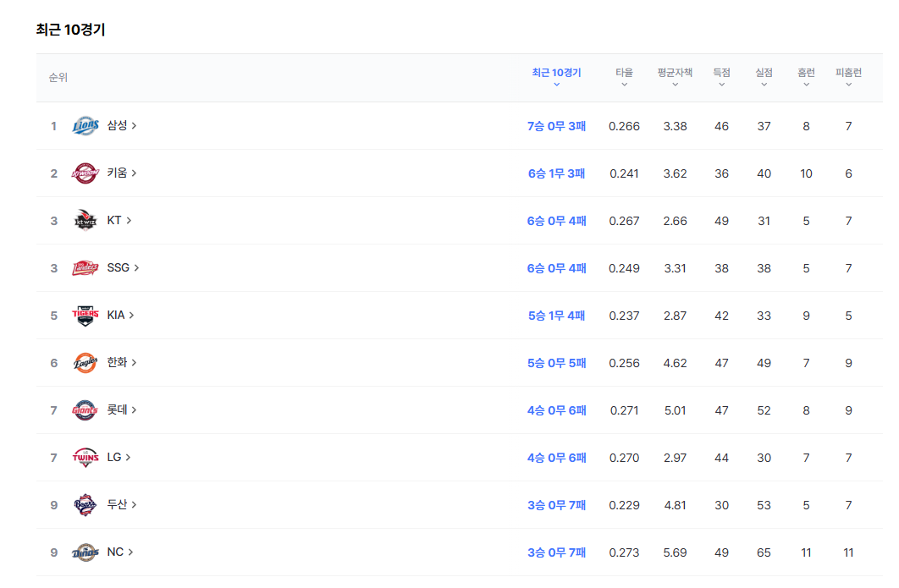This screenshot has width=899, height=588.
Task: Open the LG Twins logo icon
Action: click(85, 458)
